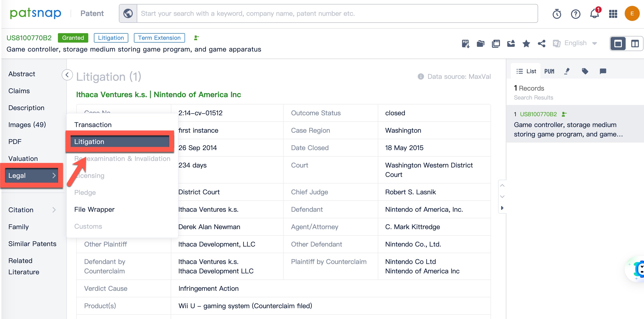Open the apps grid icon
The image size is (644, 319).
[x=613, y=14]
